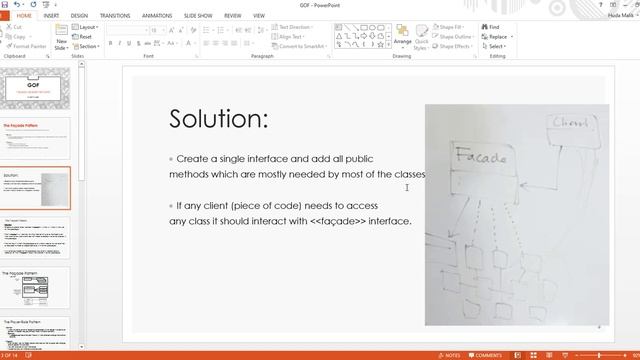Image resolution: width=640 pixels, height=360 pixels.
Task: Click Start From Beginning slideshow icon in title bar
Action: point(46,4)
